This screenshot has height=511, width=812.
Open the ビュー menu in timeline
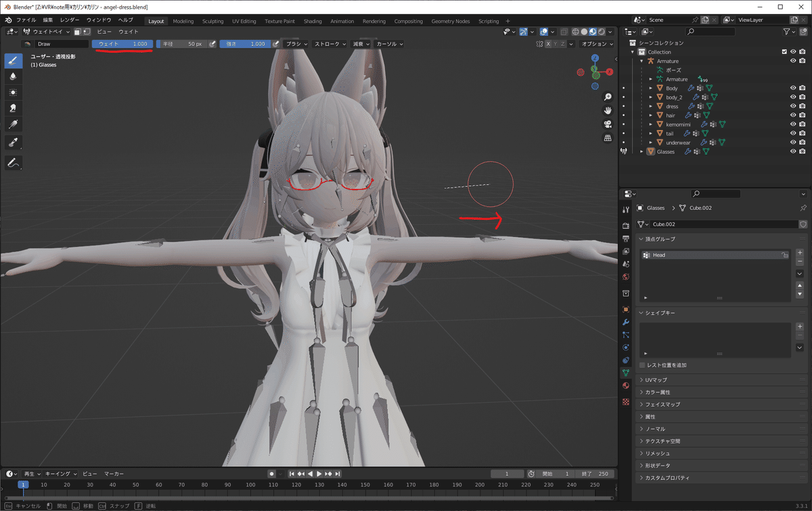coord(90,474)
